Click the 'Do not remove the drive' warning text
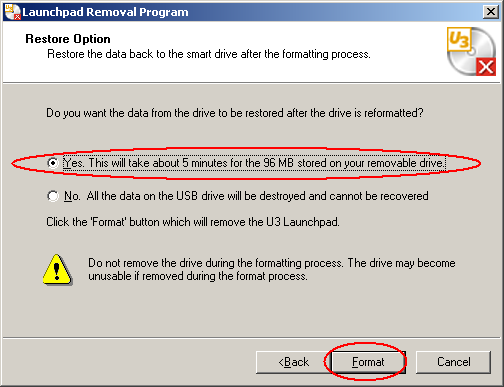Viewport: 504px width, 387px height. [272, 270]
